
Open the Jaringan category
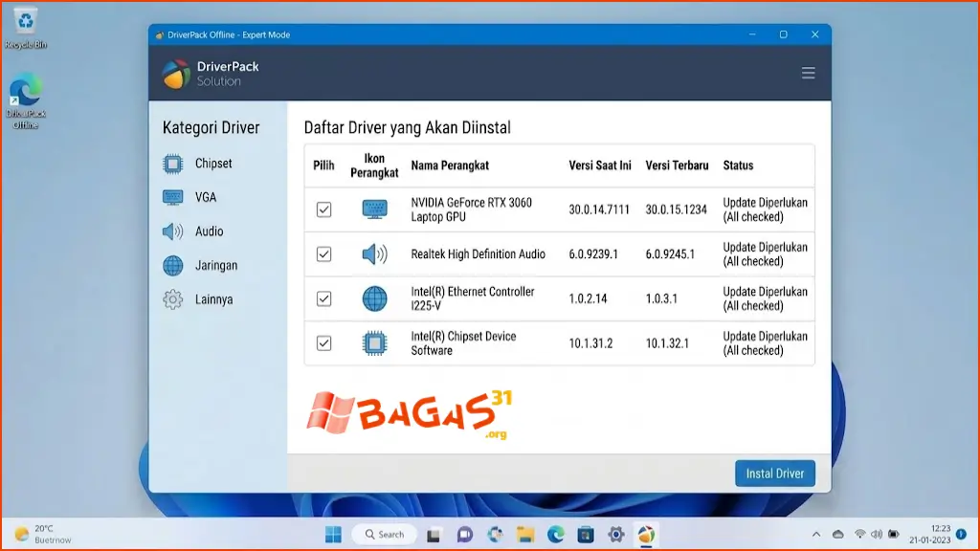pos(216,266)
